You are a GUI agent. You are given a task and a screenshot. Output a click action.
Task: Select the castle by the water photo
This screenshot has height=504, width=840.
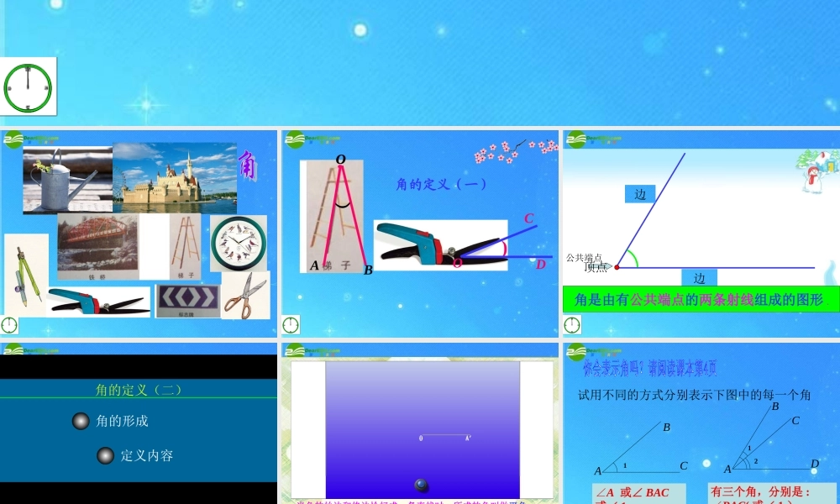tap(175, 178)
